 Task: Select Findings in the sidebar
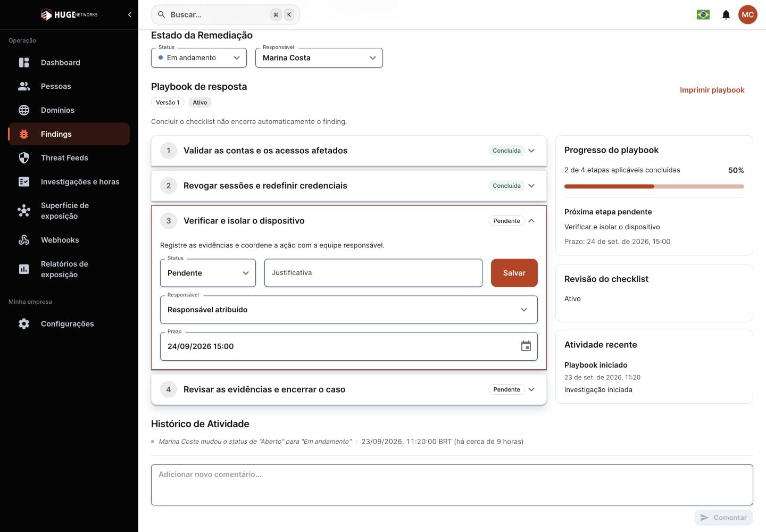pyautogui.click(x=69, y=134)
